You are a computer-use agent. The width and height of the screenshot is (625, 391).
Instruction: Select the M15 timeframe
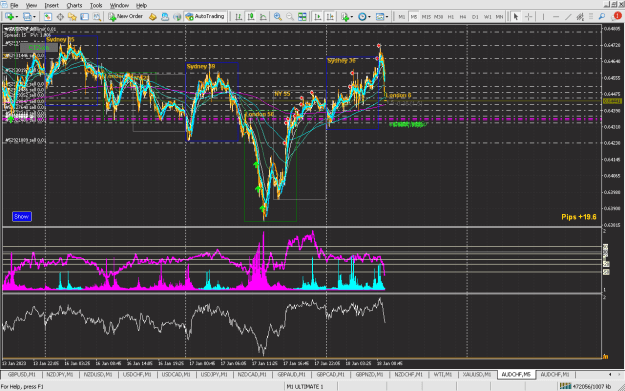tap(426, 17)
